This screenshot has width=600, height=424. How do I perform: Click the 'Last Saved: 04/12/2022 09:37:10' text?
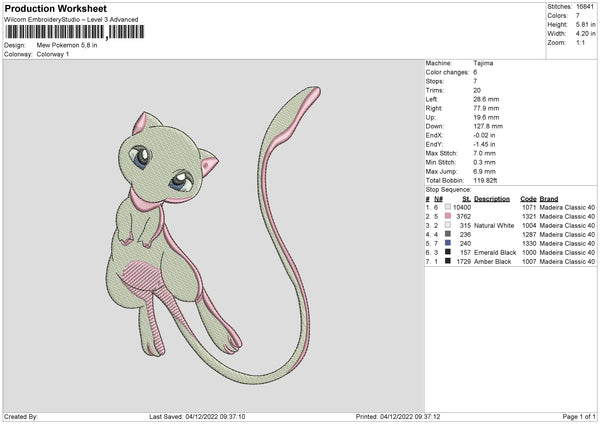197,417
